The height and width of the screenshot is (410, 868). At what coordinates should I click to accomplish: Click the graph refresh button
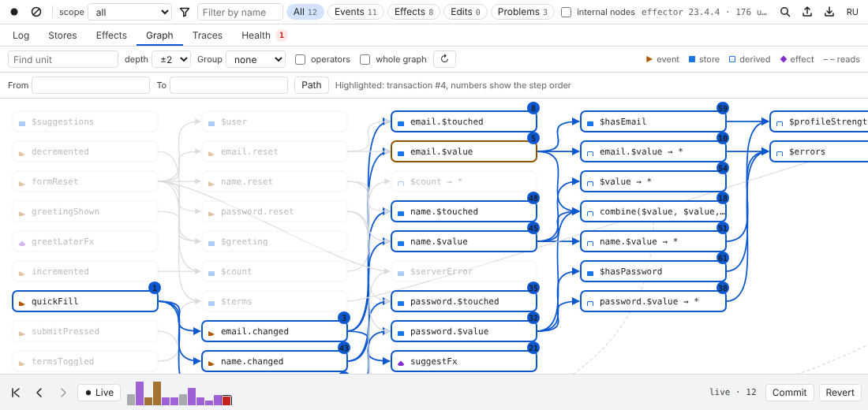[x=444, y=59]
